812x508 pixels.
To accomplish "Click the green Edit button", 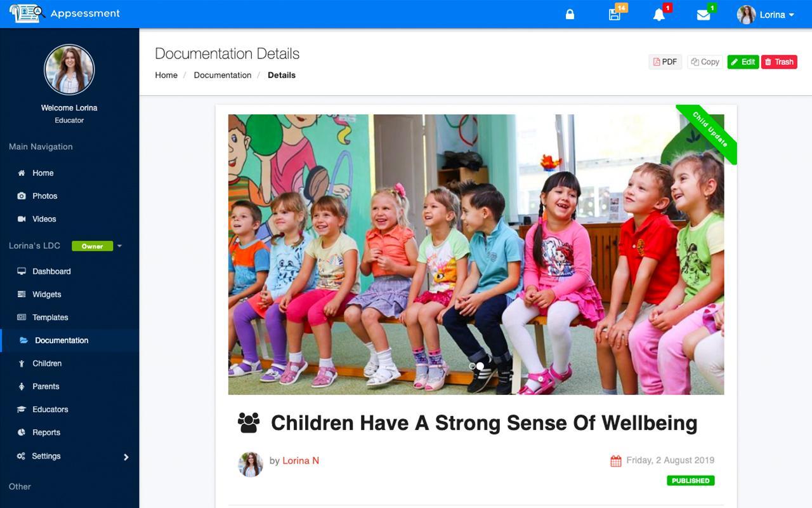I will [743, 62].
